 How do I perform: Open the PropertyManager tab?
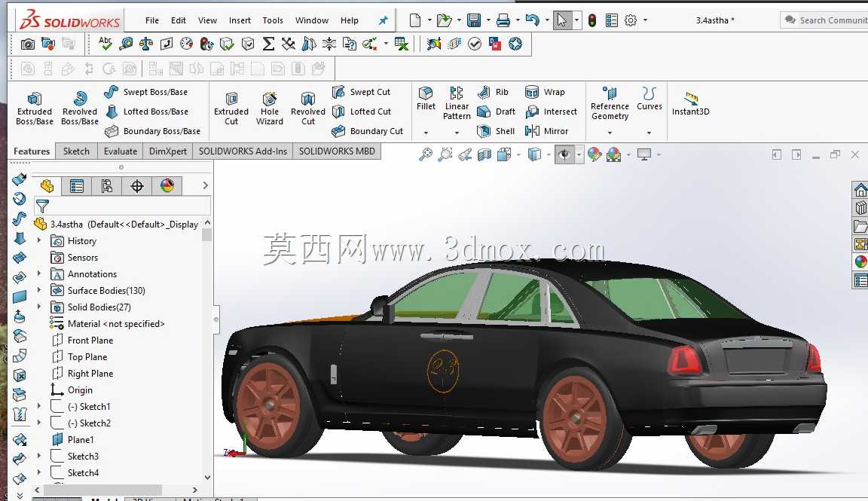click(76, 186)
